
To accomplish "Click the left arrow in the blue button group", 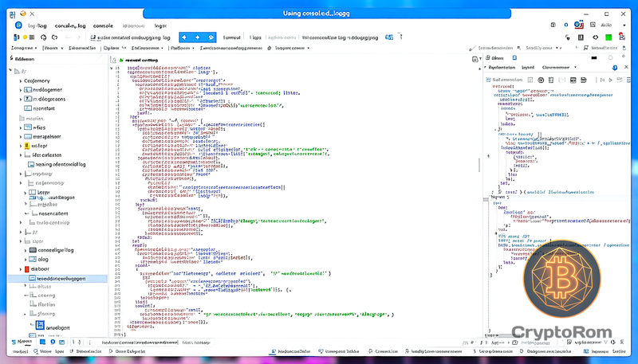I will (x=184, y=37).
